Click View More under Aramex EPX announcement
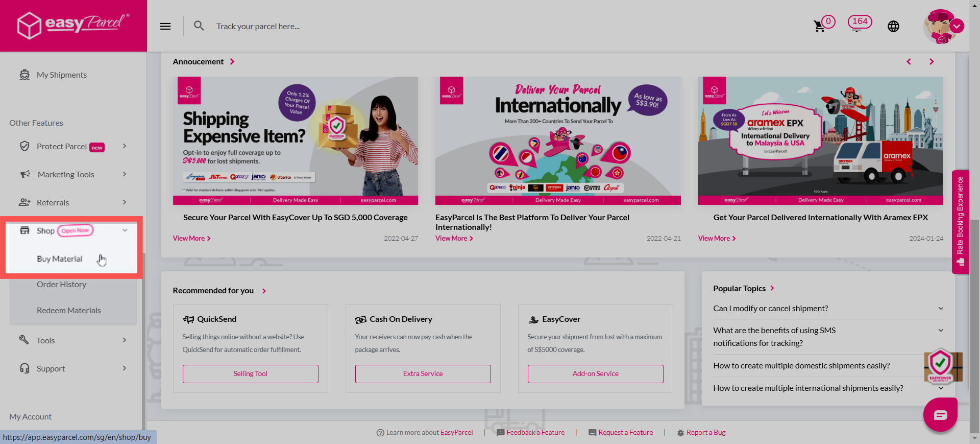The width and height of the screenshot is (980, 444). coord(717,239)
